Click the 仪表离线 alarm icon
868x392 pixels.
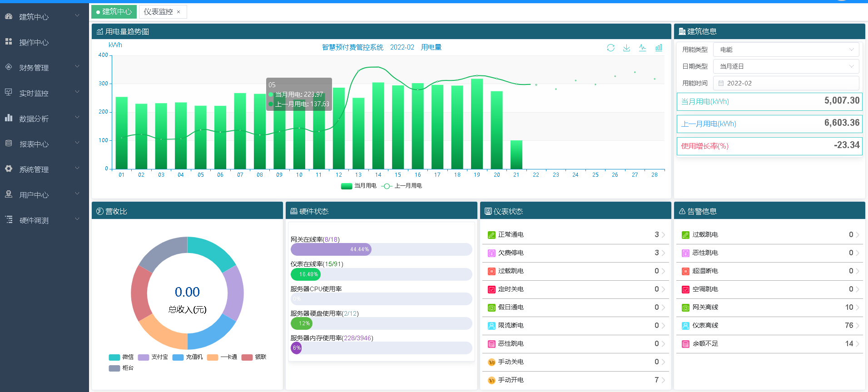[686, 326]
